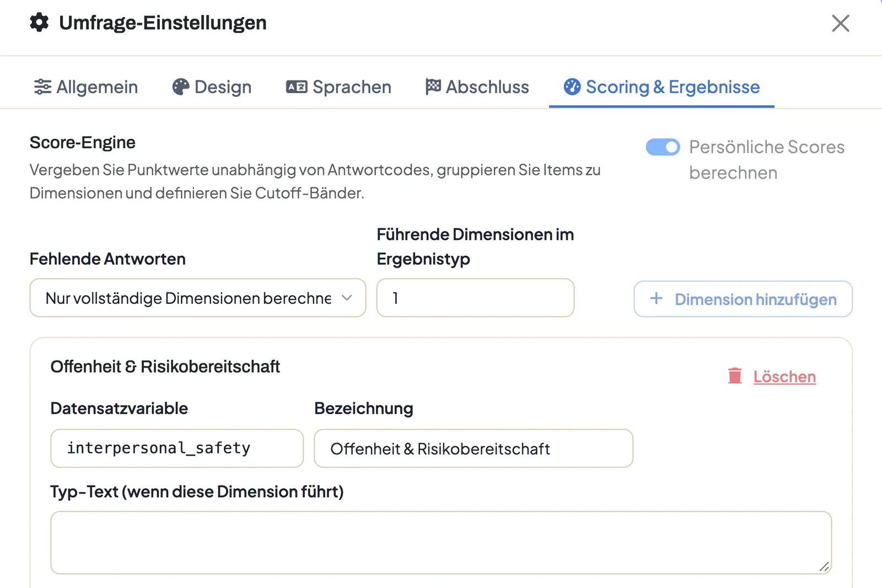The width and height of the screenshot is (882, 588).
Task: Click the gauge icon on Scoring tab
Action: click(x=572, y=87)
